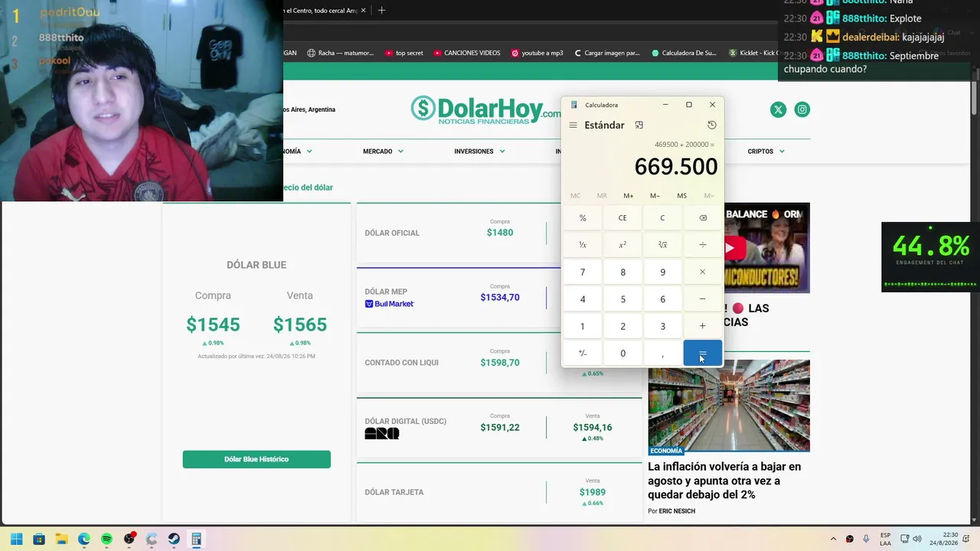
Task: Click the Contado con Liqui row label
Action: 402,363
